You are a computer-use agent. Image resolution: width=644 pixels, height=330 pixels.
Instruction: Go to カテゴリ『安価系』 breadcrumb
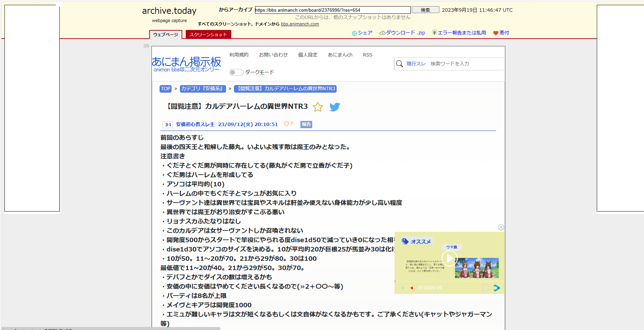click(203, 89)
